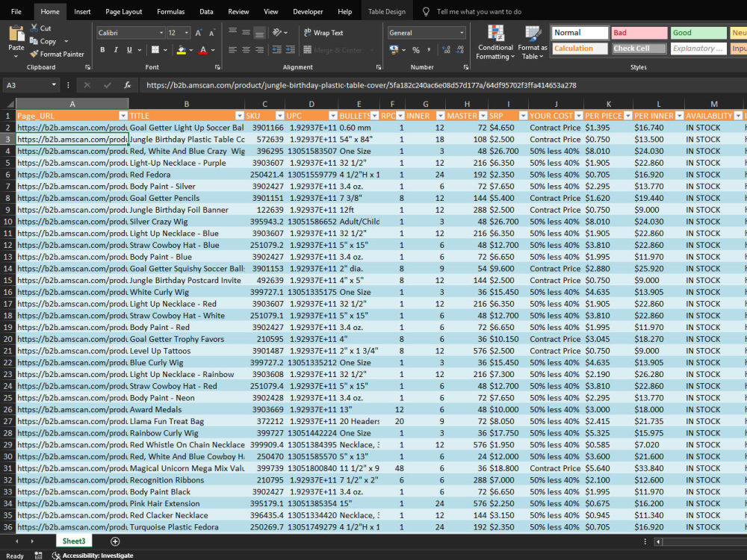Screen dimensions: 747x560
Task: Decrease decimal places
Action: coord(459,49)
